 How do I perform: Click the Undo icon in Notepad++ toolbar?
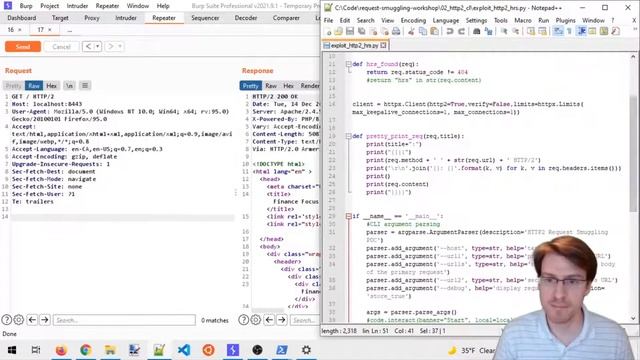coord(450,31)
